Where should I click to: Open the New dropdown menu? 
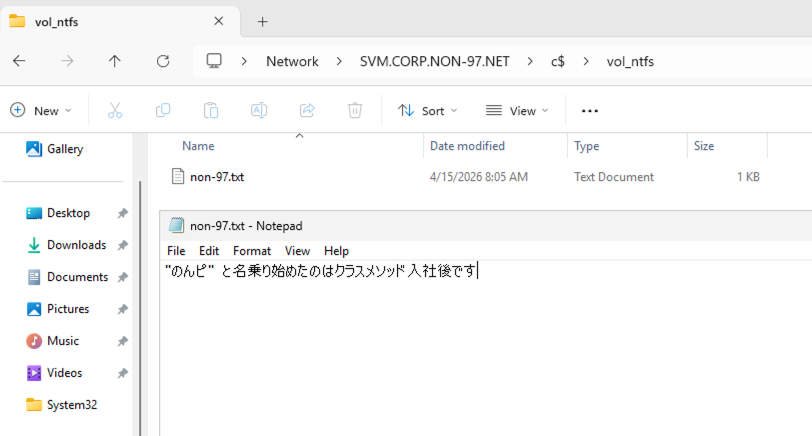(x=41, y=111)
